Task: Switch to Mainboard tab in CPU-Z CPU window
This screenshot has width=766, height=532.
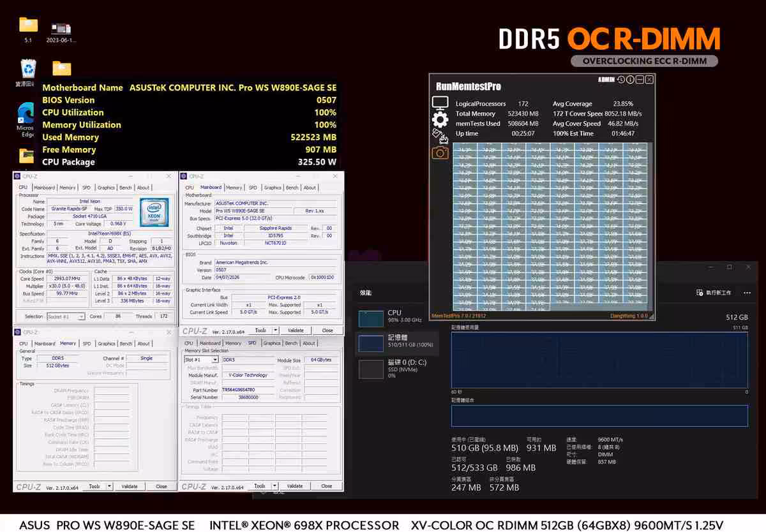Action: 44,188
